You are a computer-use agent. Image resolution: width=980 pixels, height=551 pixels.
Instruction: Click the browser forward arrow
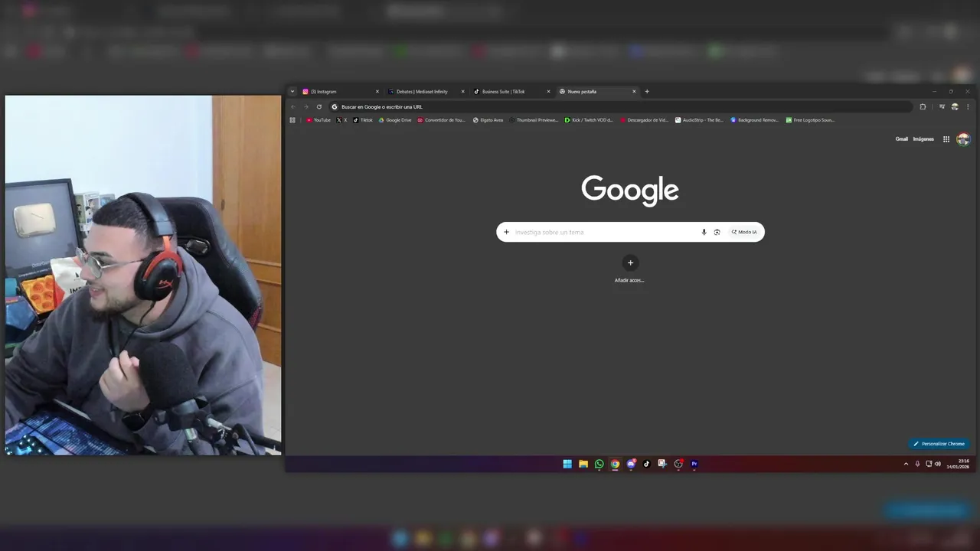click(306, 106)
